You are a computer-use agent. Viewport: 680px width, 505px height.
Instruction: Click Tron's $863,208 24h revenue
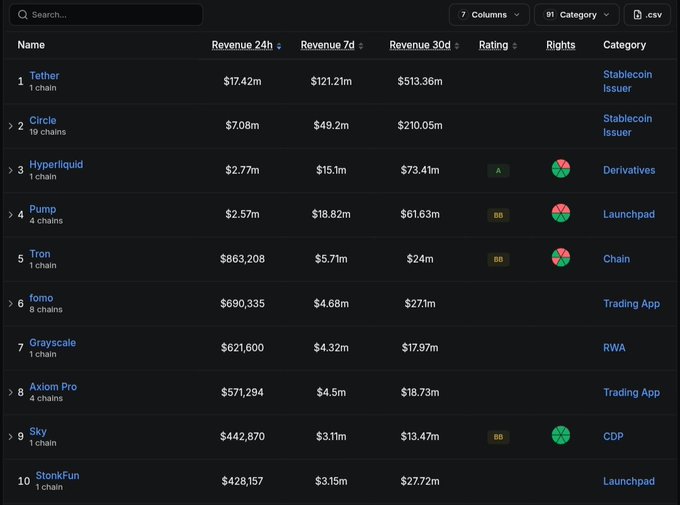pos(242,259)
